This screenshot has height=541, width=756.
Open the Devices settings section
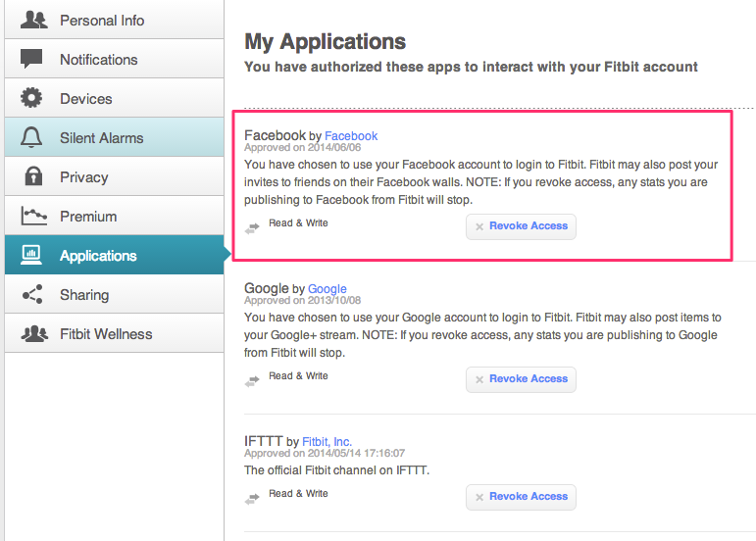pyautogui.click(x=115, y=98)
